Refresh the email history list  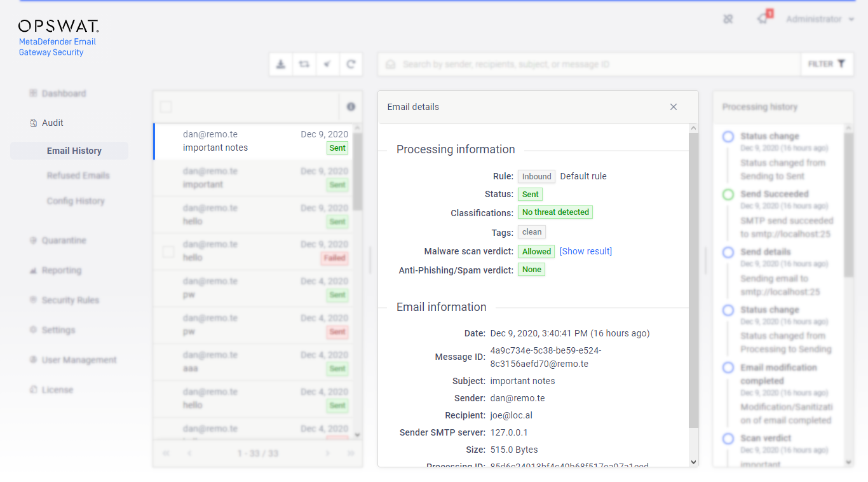point(351,64)
